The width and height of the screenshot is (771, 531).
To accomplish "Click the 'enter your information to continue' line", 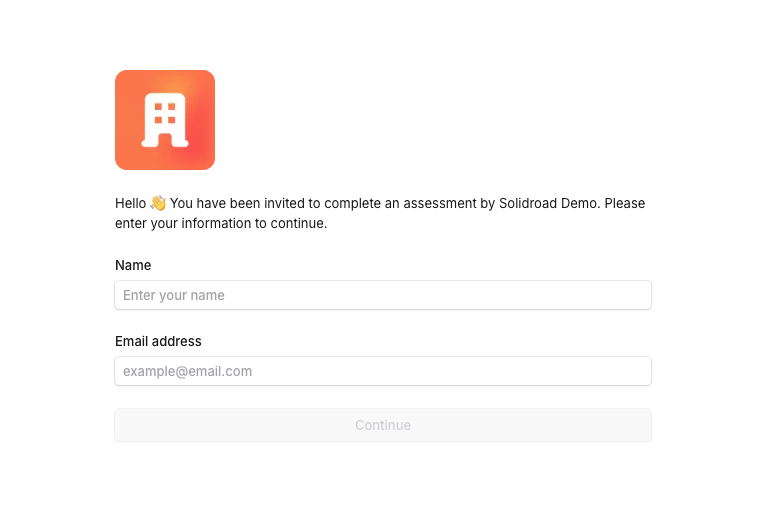I will [221, 223].
